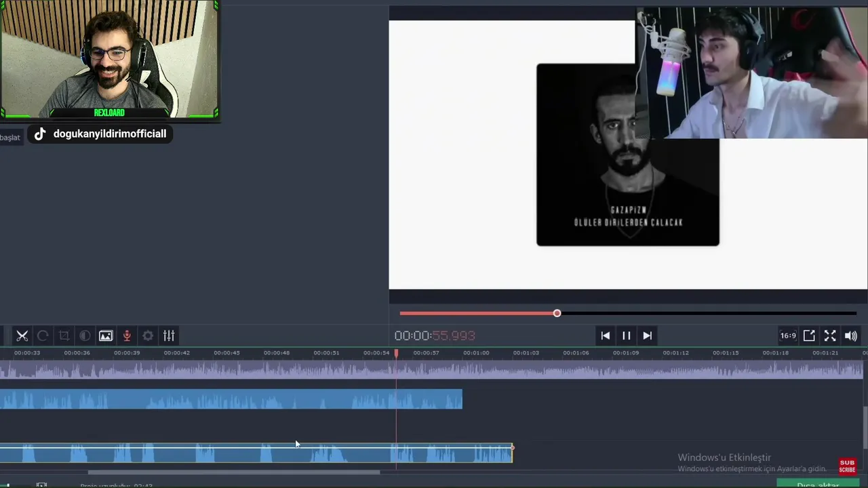The height and width of the screenshot is (488, 868).
Task: Pause the preview playback
Action: click(x=627, y=335)
